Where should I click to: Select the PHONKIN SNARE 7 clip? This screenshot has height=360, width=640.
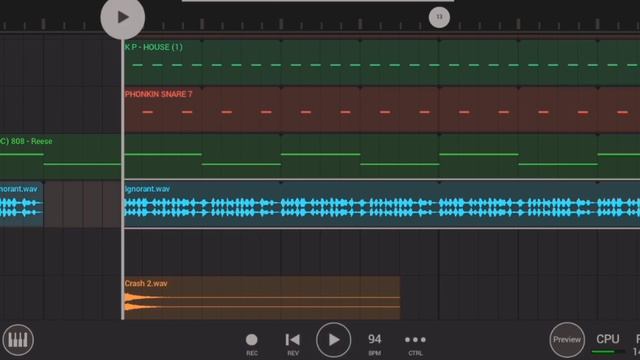[x=382, y=109]
